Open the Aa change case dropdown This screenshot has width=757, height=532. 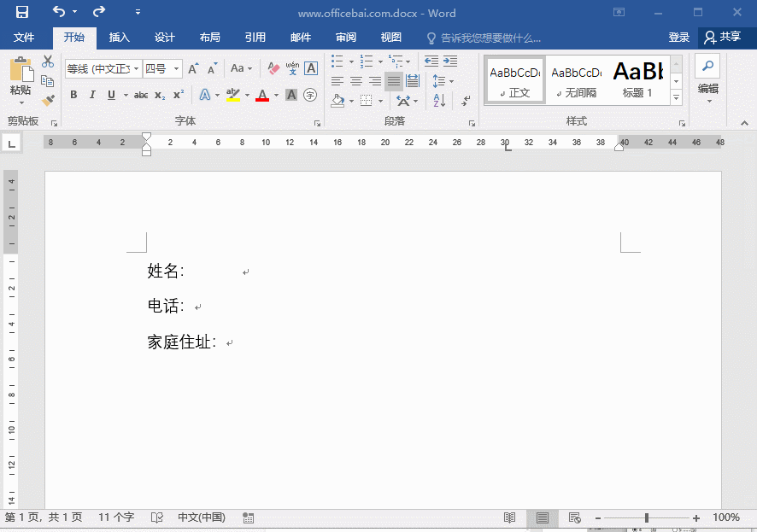point(242,68)
